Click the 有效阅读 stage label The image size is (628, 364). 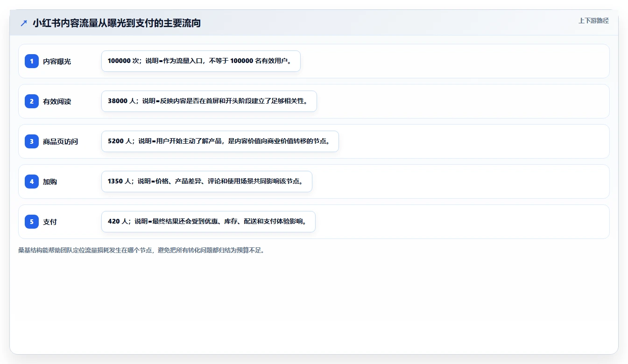[x=57, y=101]
